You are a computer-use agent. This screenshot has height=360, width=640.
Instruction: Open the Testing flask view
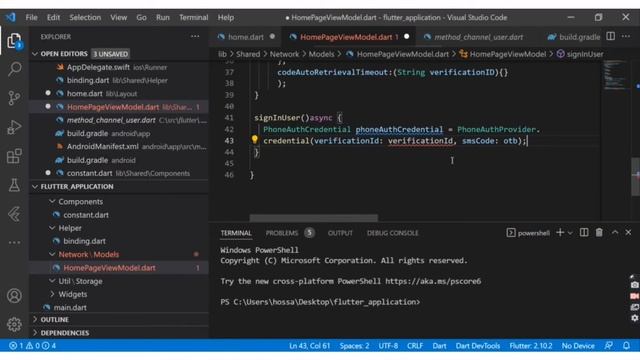[14, 185]
